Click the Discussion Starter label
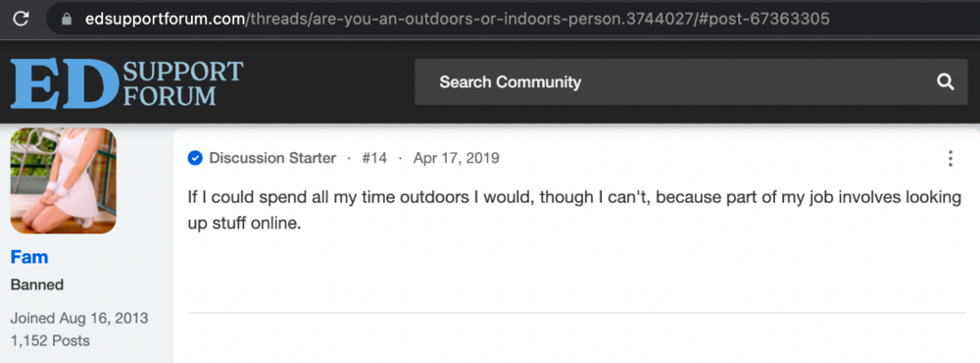This screenshot has height=363, width=980. [x=272, y=158]
